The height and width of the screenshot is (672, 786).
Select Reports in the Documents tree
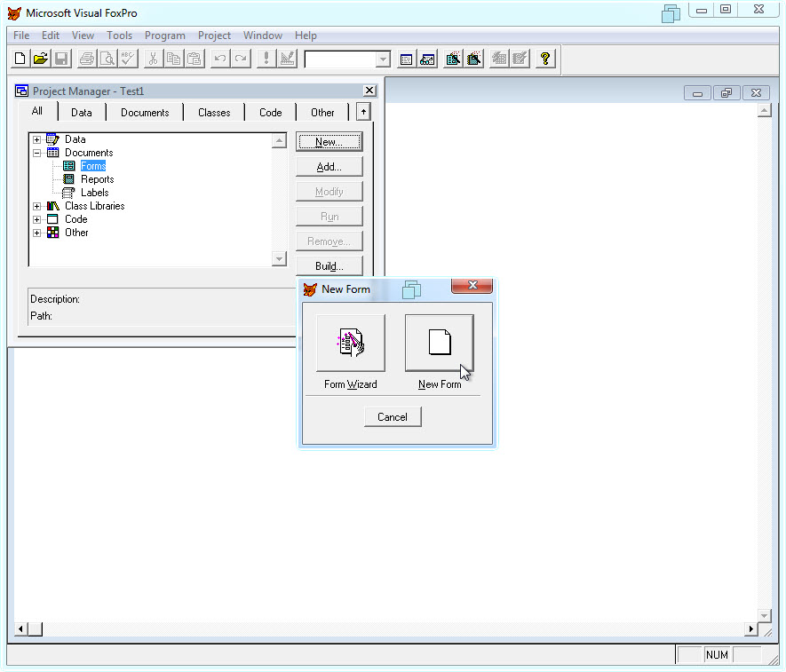coord(97,179)
